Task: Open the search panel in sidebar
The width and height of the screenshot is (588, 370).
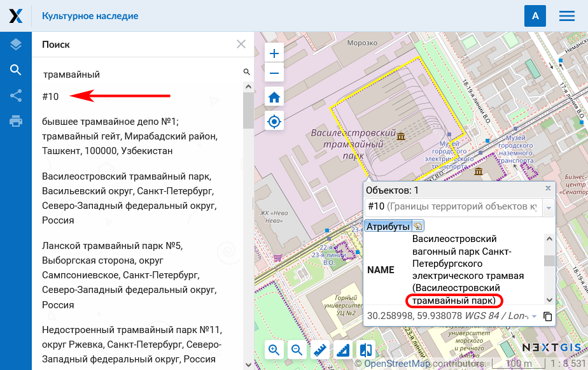Action: click(16, 70)
